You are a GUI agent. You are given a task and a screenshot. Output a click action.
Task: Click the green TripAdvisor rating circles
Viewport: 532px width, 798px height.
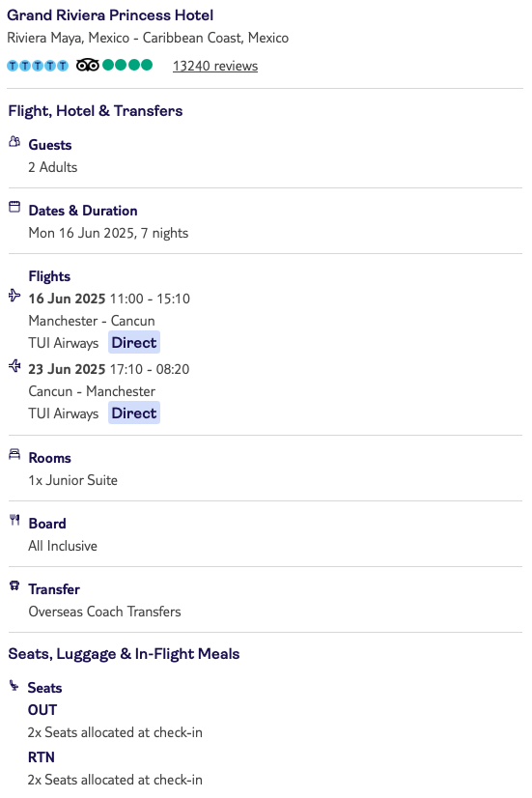pos(127,65)
